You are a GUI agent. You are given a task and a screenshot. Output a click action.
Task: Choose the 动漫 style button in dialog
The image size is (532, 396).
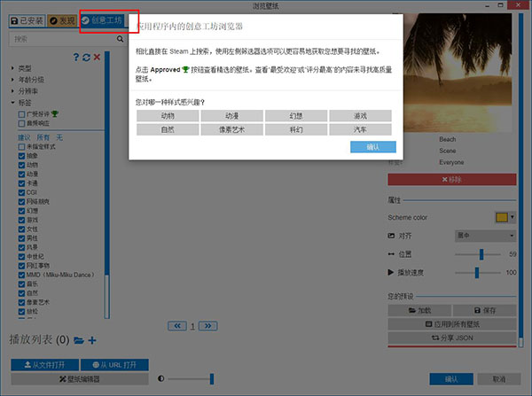pyautogui.click(x=231, y=116)
